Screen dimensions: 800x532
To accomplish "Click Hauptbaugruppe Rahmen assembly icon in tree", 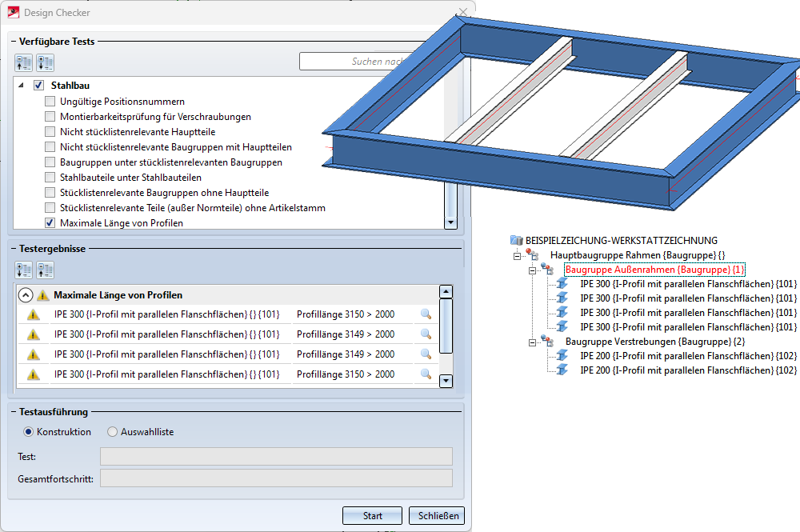I will [533, 255].
